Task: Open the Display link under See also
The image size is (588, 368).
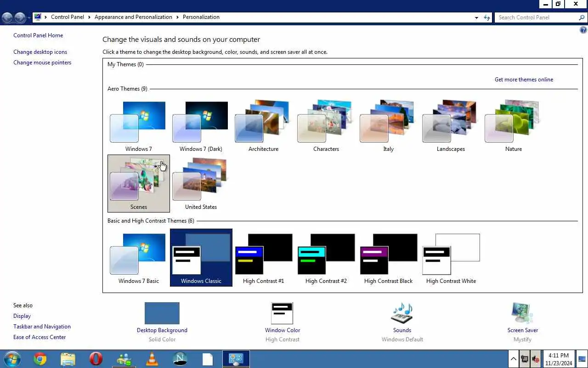Action: click(22, 316)
